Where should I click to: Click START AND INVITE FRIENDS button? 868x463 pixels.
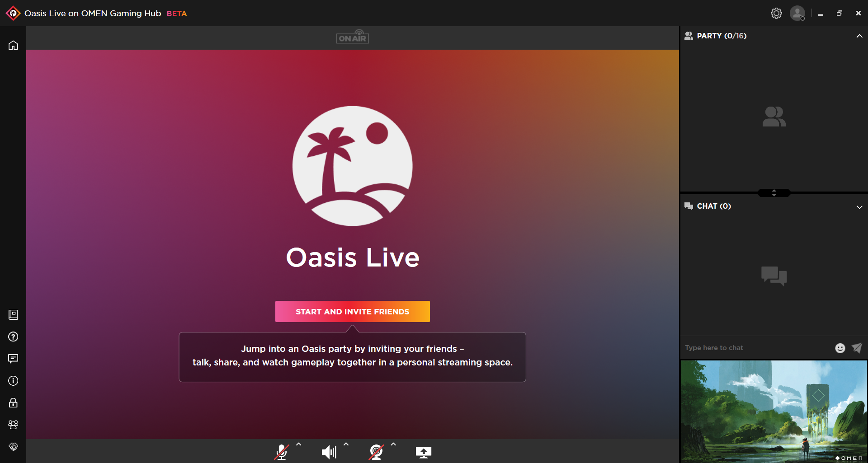click(x=352, y=312)
